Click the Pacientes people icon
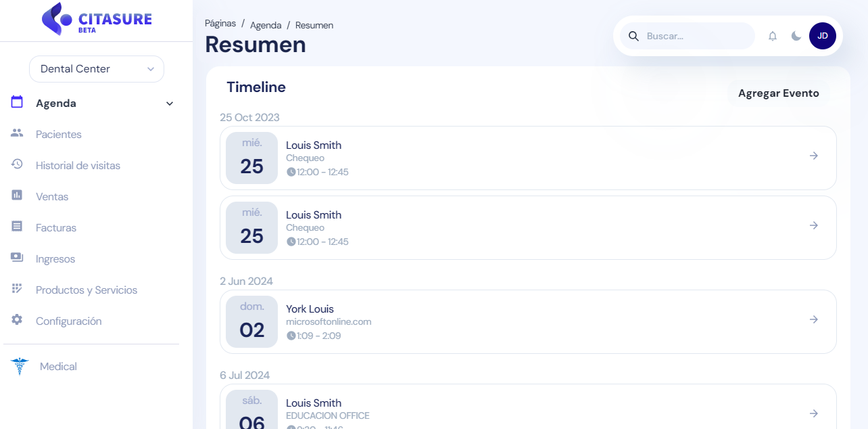 [17, 133]
